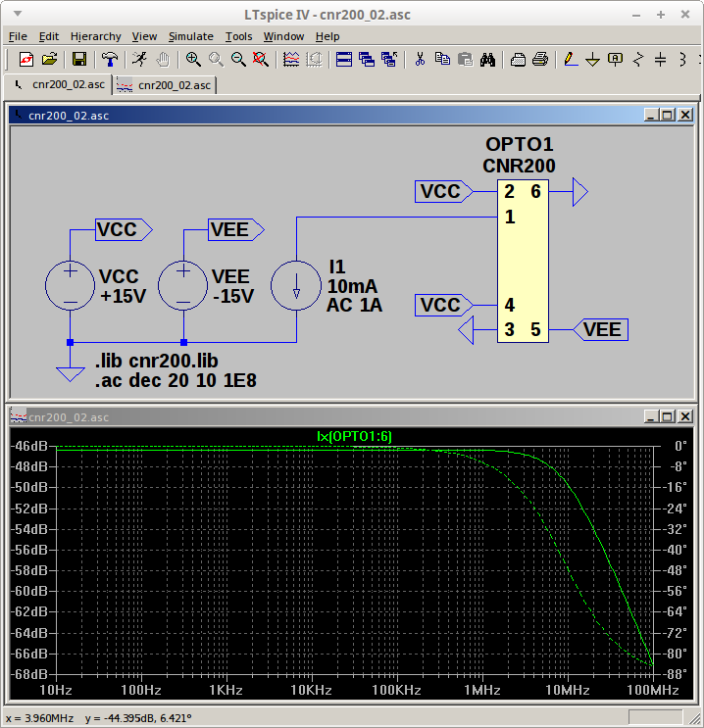Click the Autorange waveform icon
This screenshot has width=704, height=728.
click(291, 60)
